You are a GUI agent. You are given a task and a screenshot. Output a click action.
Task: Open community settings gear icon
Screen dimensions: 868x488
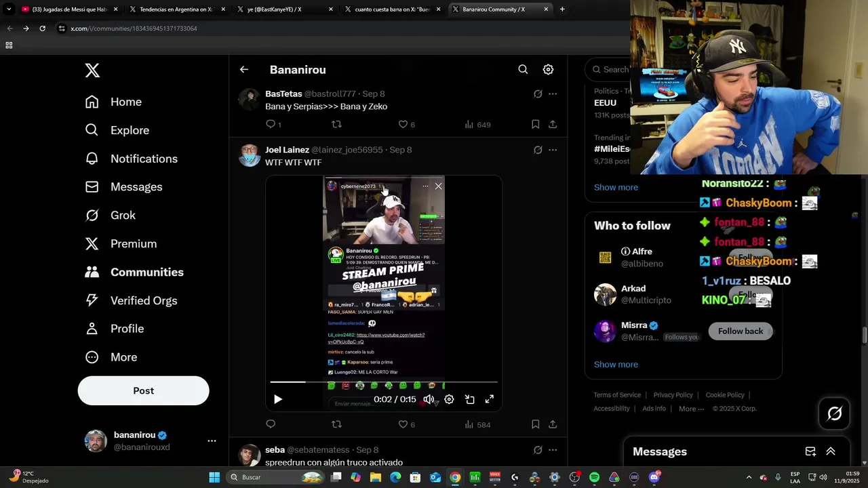(x=548, y=69)
